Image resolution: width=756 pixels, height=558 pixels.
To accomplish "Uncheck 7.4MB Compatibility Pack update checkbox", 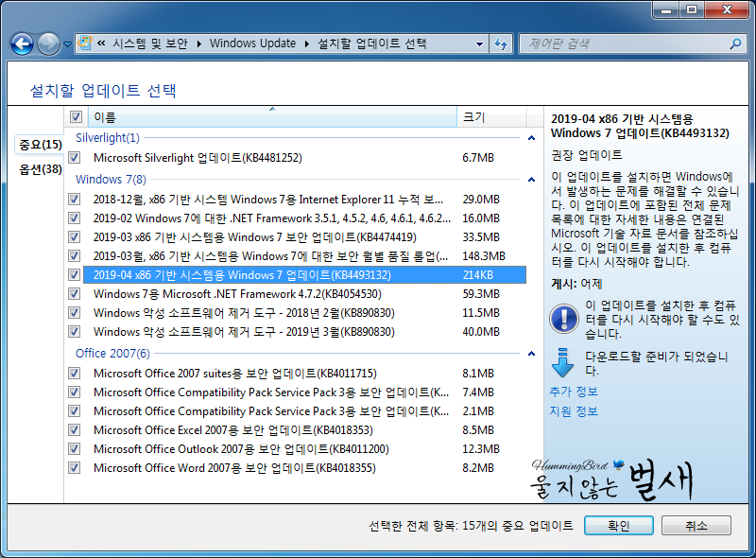I will pyautogui.click(x=75, y=392).
